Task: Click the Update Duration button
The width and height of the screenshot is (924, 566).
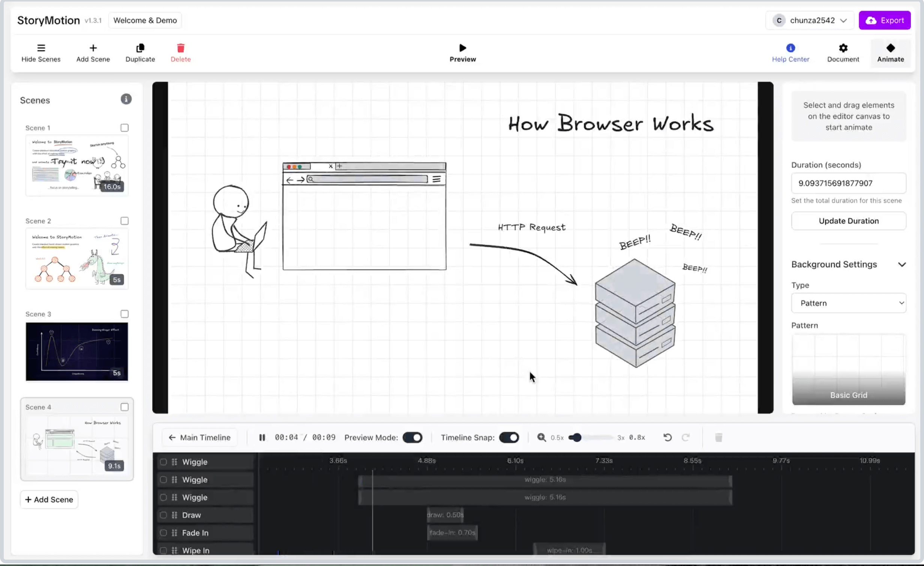Action: 848,221
